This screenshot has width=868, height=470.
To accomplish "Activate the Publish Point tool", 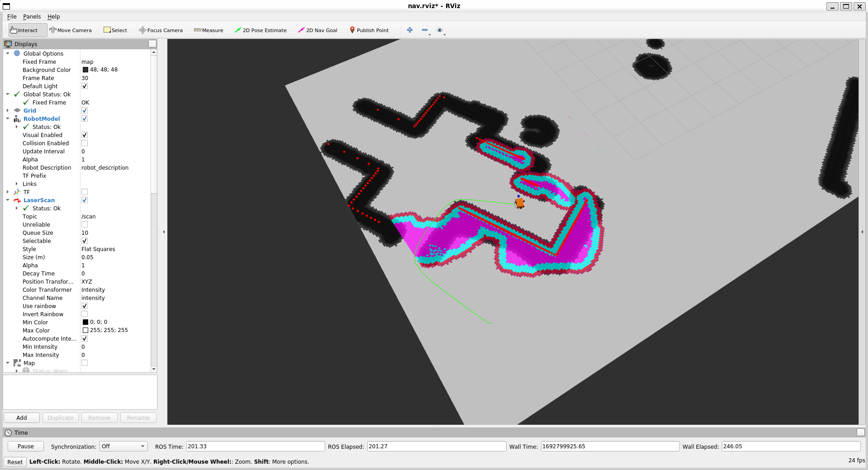I will tap(369, 30).
